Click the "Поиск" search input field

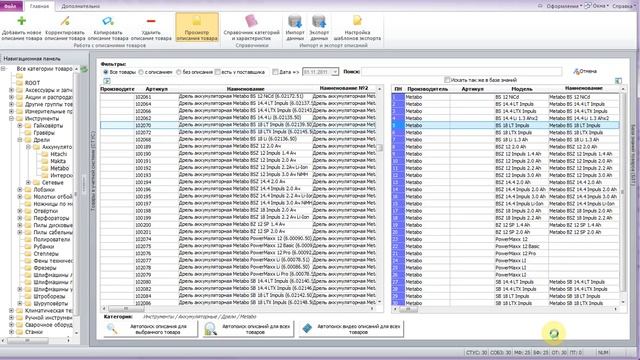click(462, 72)
